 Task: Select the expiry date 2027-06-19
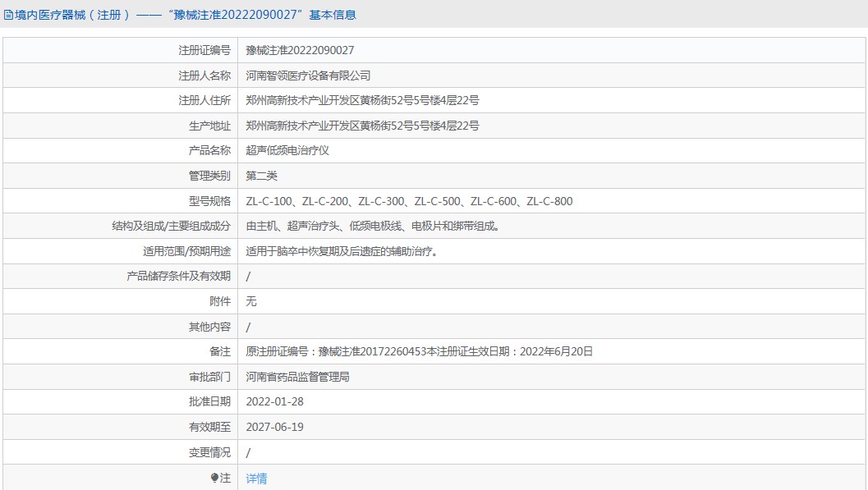point(275,427)
